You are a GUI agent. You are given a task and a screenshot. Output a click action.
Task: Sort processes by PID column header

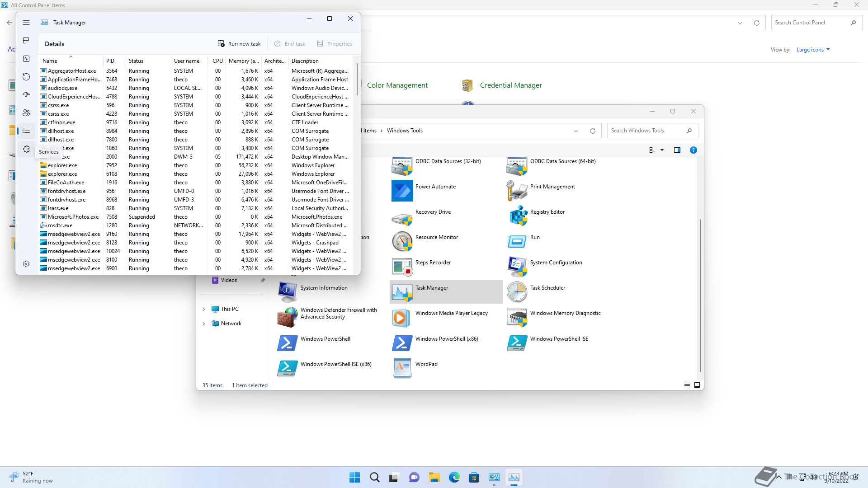click(x=114, y=61)
